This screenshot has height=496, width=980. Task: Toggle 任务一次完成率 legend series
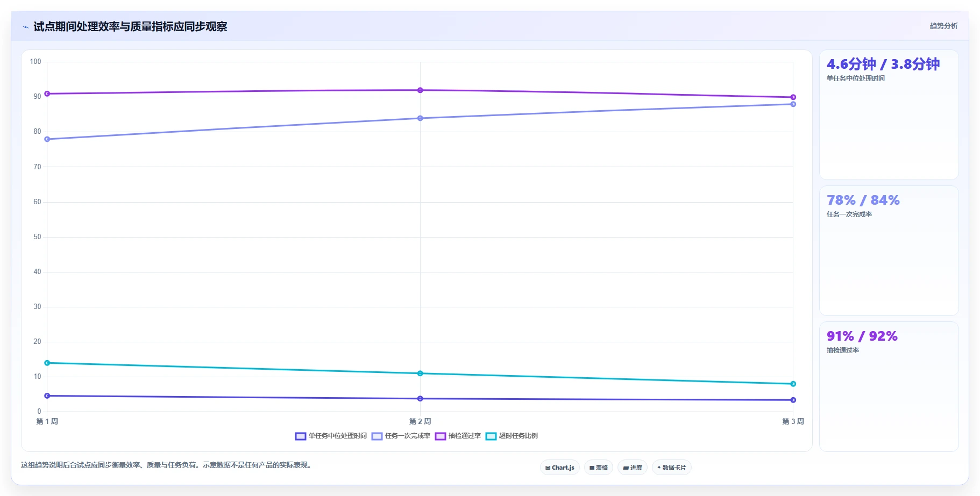click(401, 436)
